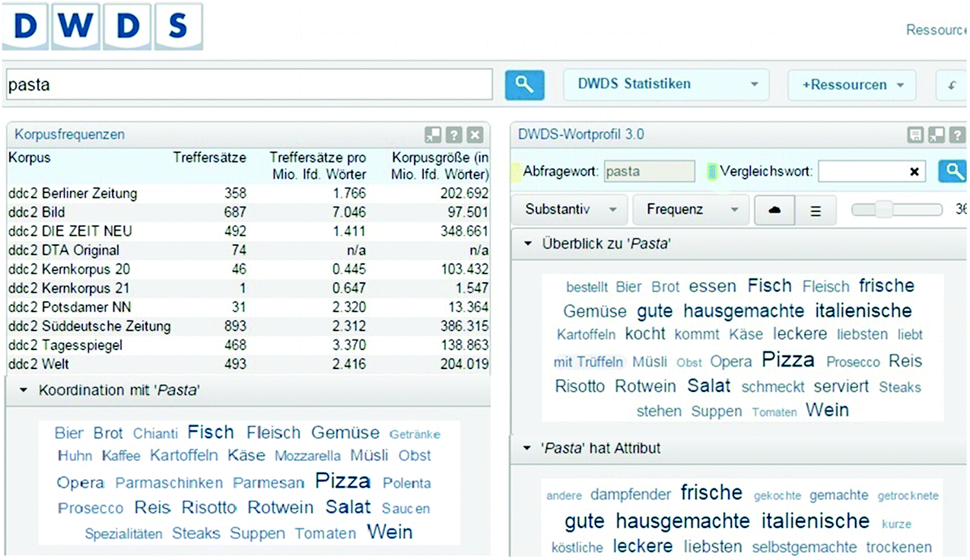Detach the Korpusfrequenzen panel into a window
The image size is (970, 560).
click(x=433, y=135)
